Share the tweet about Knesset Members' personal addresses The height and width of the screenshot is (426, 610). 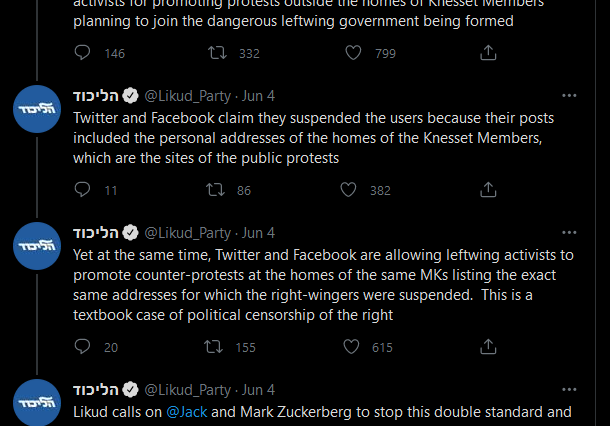(x=488, y=190)
